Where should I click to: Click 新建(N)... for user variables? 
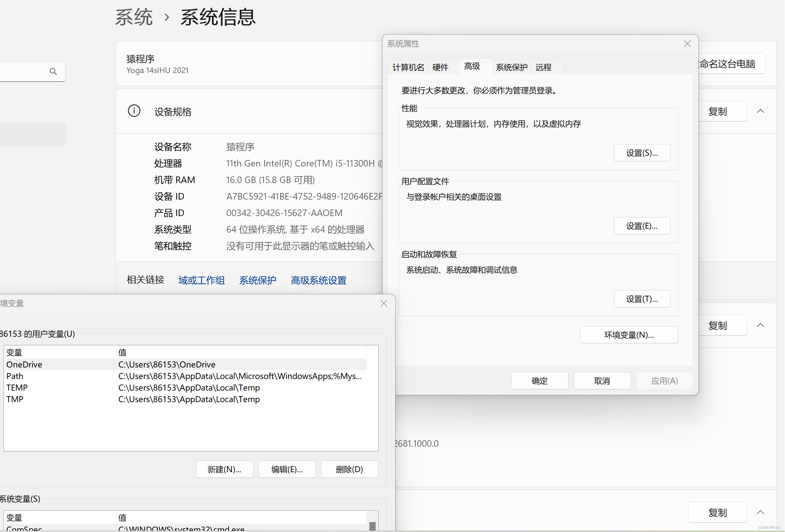coord(224,469)
